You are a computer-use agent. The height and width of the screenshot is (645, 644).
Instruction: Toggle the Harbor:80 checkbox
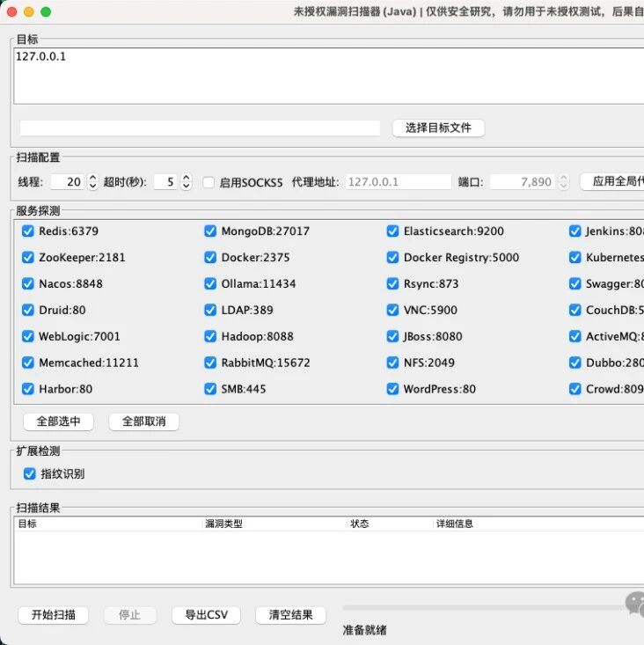(x=27, y=389)
